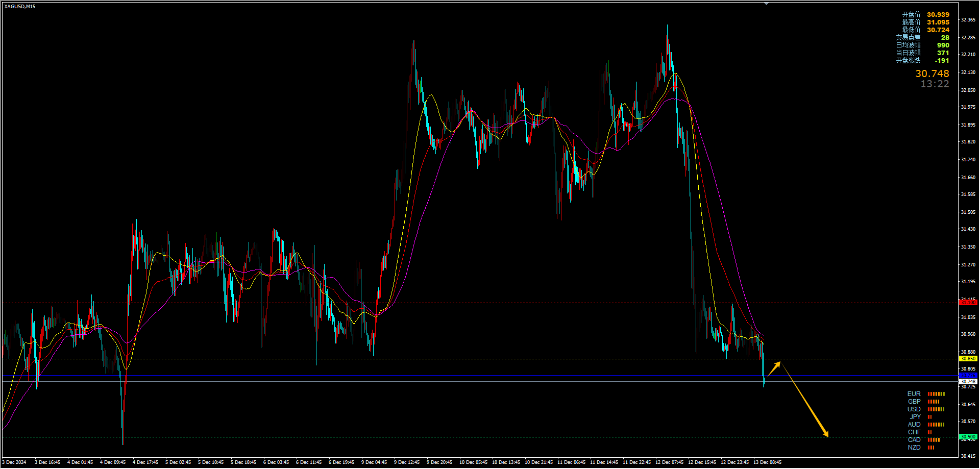Click the 32.130 price scale label
Viewport: 980px width, 469px height.
[x=968, y=72]
